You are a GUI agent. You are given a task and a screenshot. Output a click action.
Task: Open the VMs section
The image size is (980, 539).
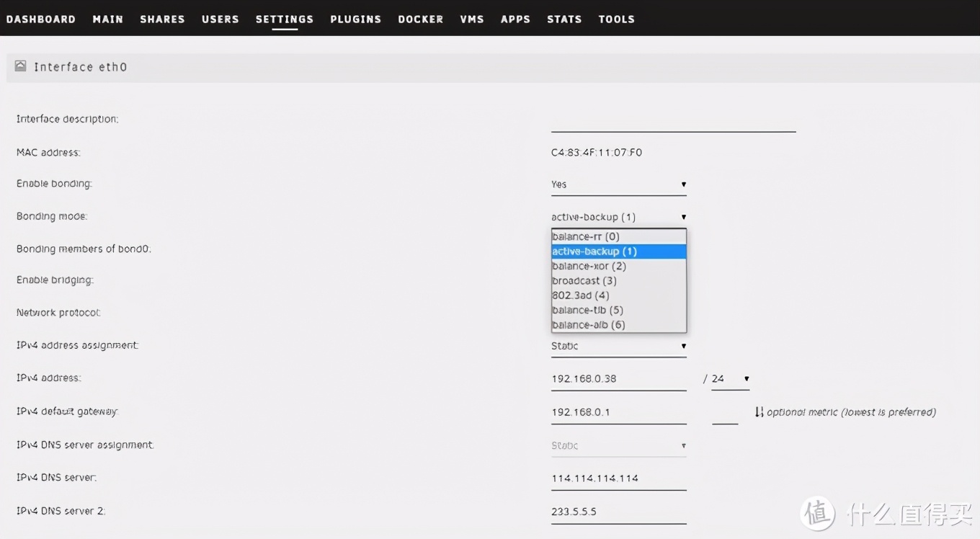click(471, 19)
